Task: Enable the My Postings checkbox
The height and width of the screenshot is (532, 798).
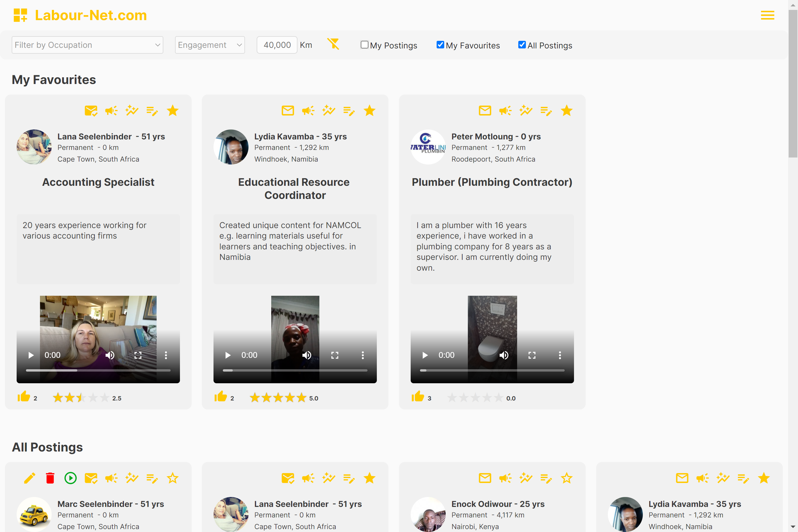Action: tap(364, 45)
